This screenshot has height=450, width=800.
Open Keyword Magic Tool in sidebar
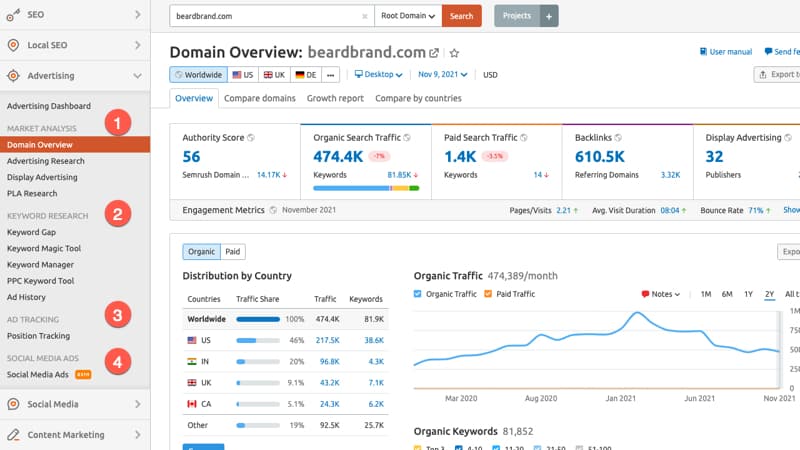(44, 248)
